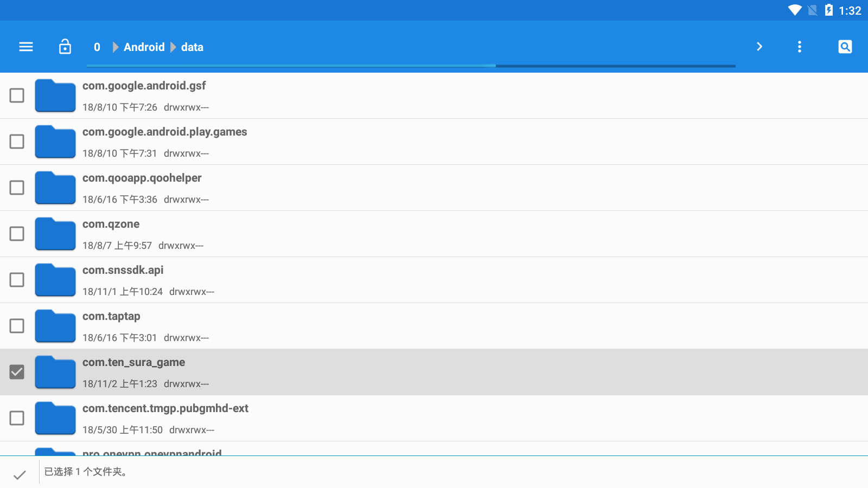Click folder name com.google.android.gsf
Image resolution: width=868 pixels, height=488 pixels.
click(x=144, y=86)
